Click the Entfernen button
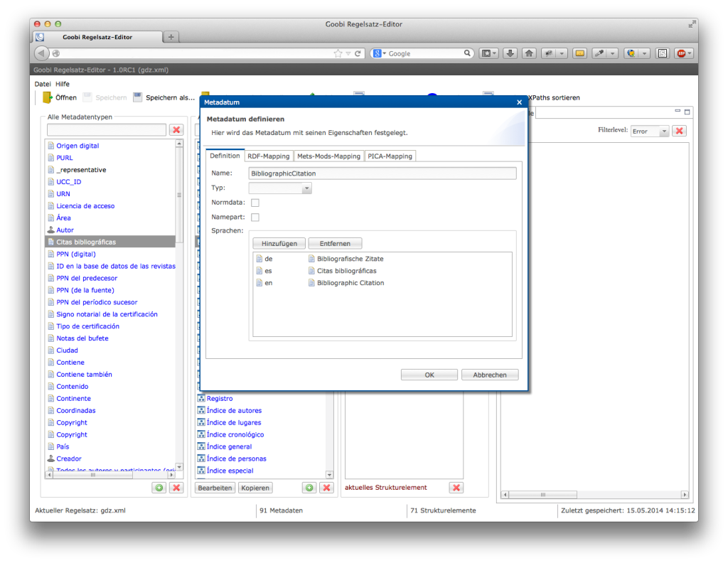Viewport: 728px width, 563px height. click(x=336, y=244)
